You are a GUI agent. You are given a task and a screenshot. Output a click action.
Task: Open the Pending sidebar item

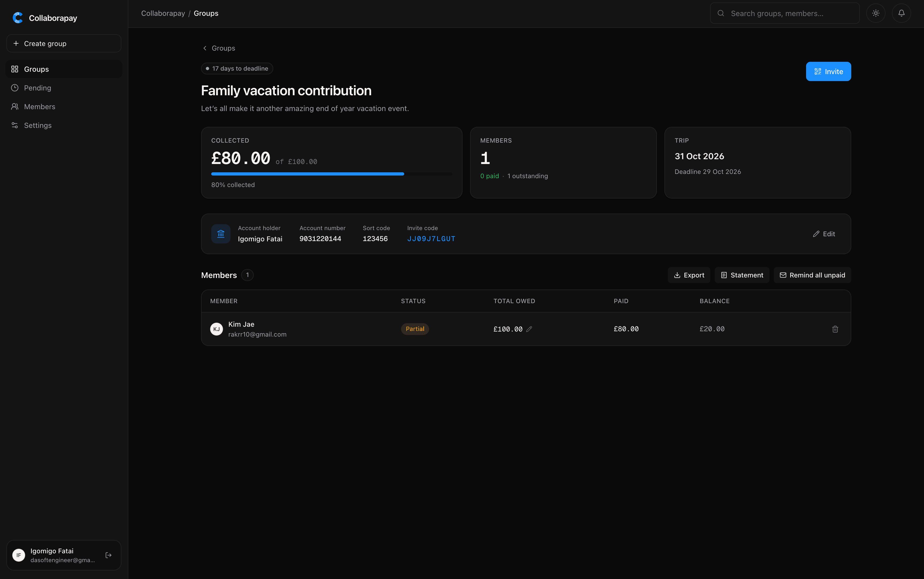click(x=64, y=88)
